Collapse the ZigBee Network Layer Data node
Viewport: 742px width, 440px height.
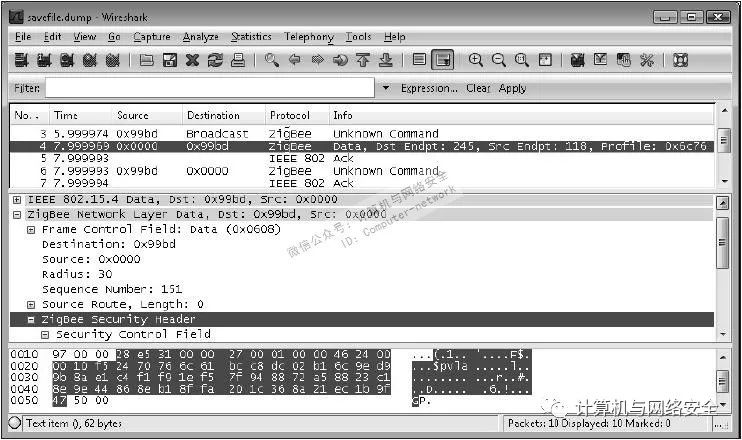click(17, 215)
